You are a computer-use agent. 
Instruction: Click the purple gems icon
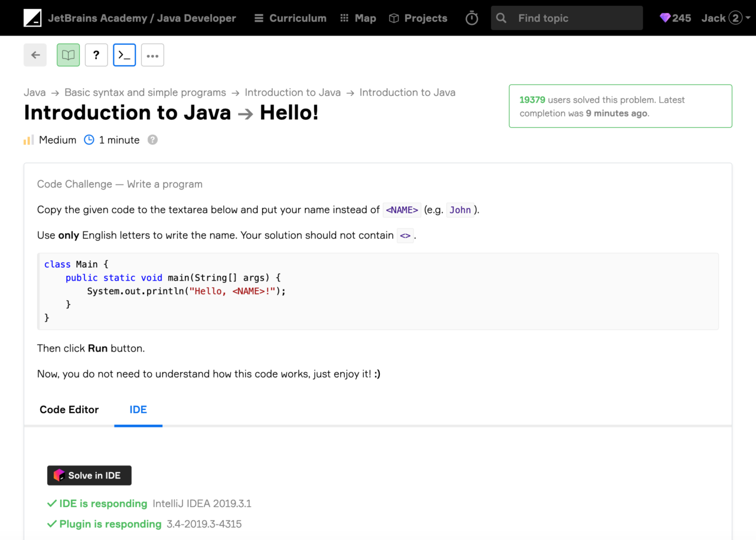664,18
